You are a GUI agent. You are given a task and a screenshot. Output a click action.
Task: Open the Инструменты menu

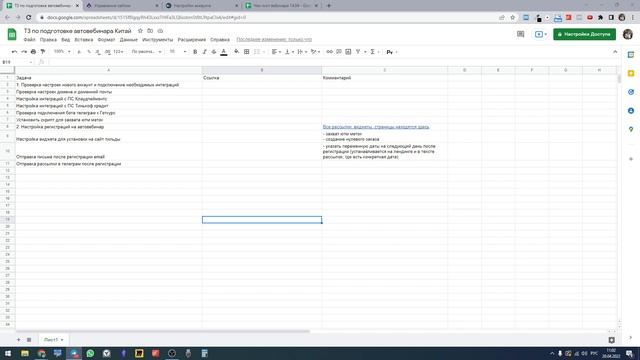pos(158,40)
